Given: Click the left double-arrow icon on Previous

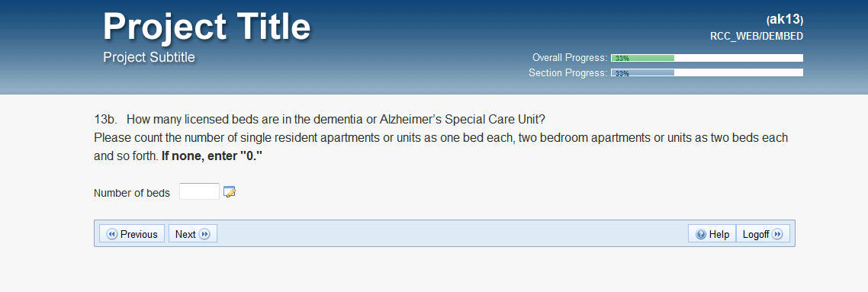Looking at the screenshot, I should (x=112, y=234).
